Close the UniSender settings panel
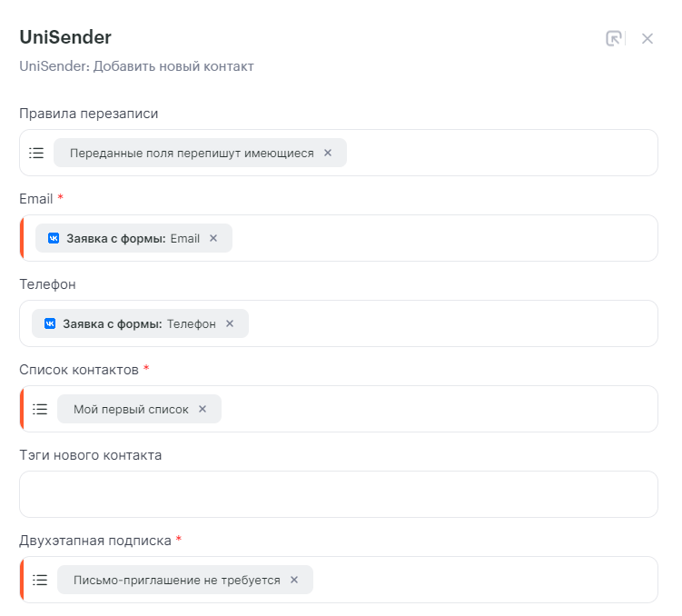The width and height of the screenshot is (682, 616). click(647, 39)
